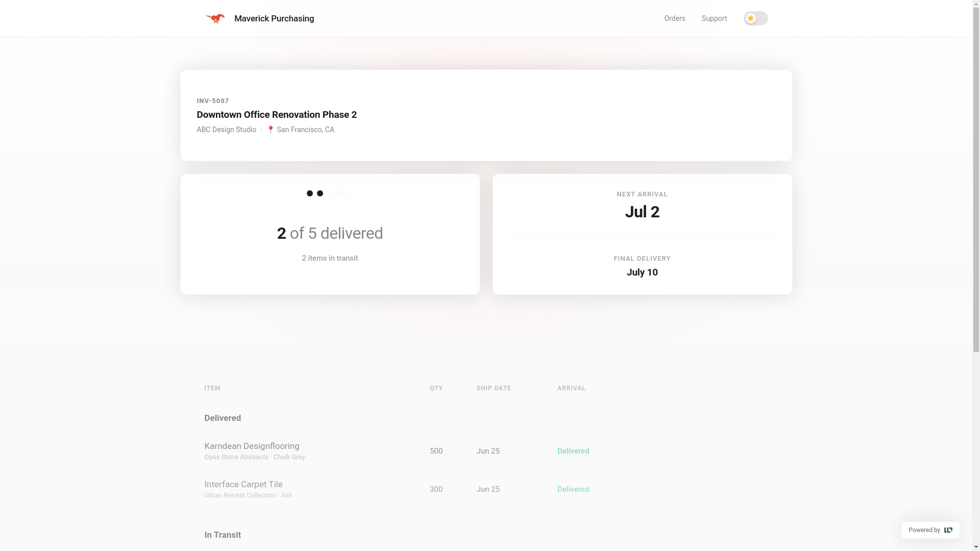Click the SHIP DATE column header

[x=494, y=388]
